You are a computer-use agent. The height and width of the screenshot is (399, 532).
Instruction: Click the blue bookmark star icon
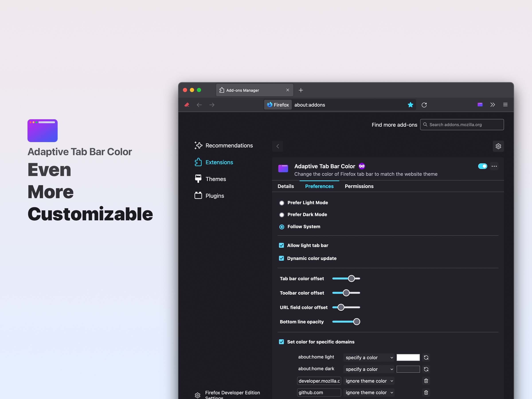pos(411,105)
